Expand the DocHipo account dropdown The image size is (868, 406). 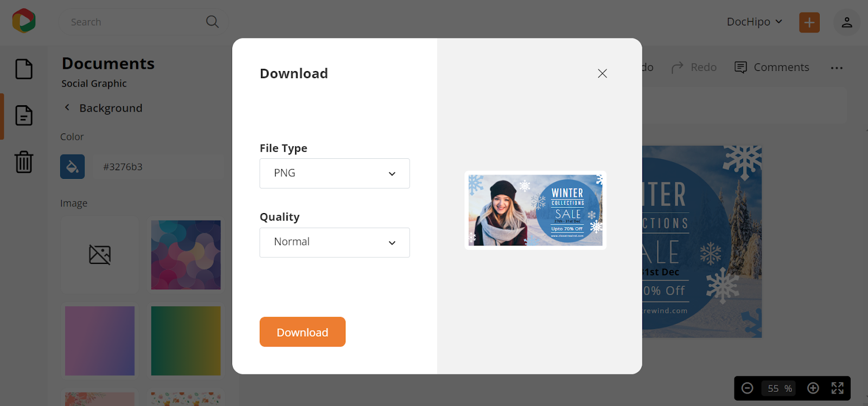click(x=755, y=22)
